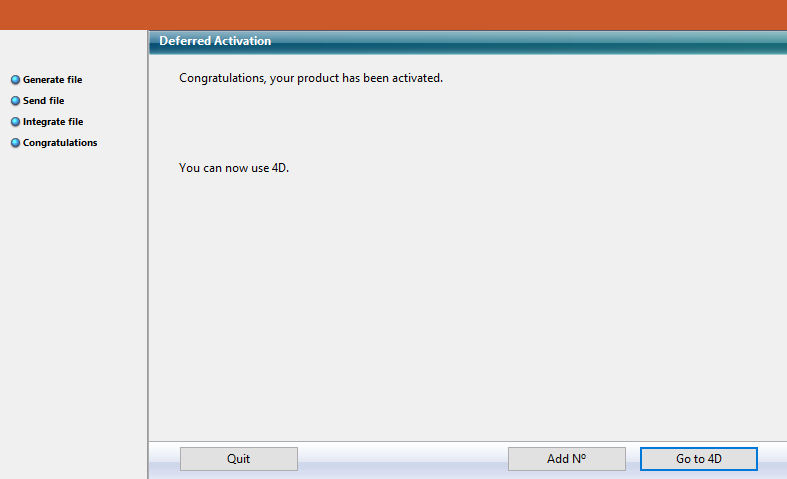Click the blue bullet beside Send file
This screenshot has width=787, height=479.
[15, 101]
